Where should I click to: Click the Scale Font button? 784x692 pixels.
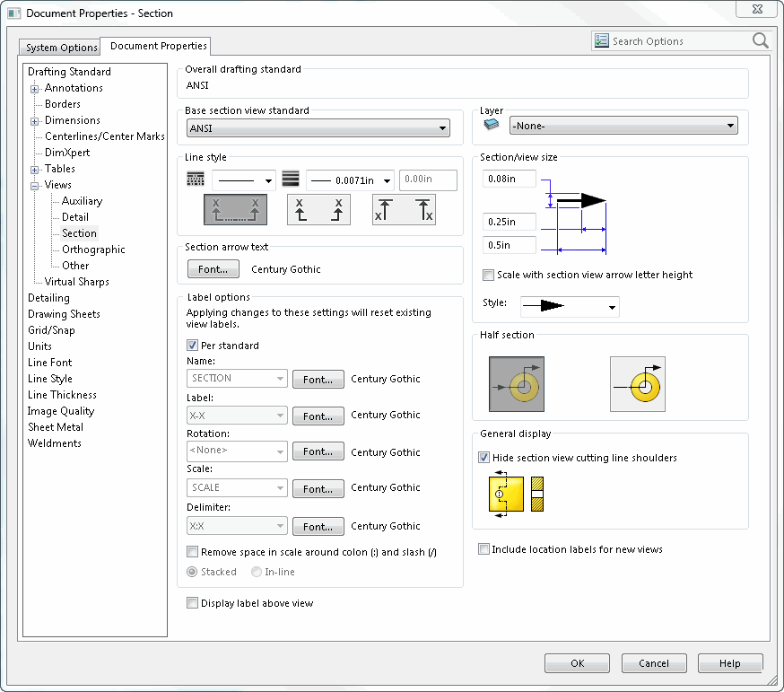[x=318, y=489]
